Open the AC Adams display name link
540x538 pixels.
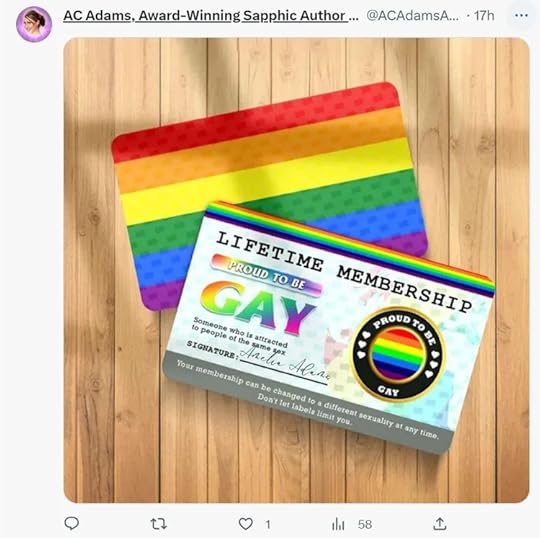(211, 16)
